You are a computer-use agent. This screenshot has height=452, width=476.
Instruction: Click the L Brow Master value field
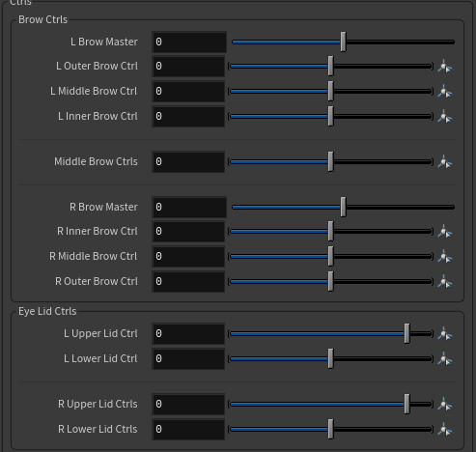point(189,42)
